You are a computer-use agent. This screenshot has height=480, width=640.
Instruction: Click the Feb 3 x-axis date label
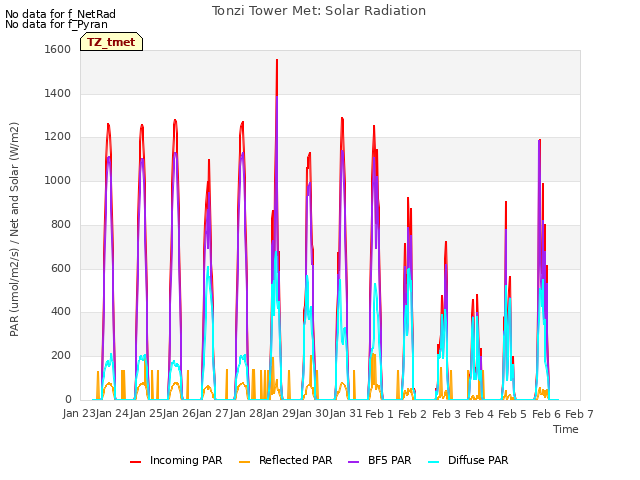[x=446, y=414]
